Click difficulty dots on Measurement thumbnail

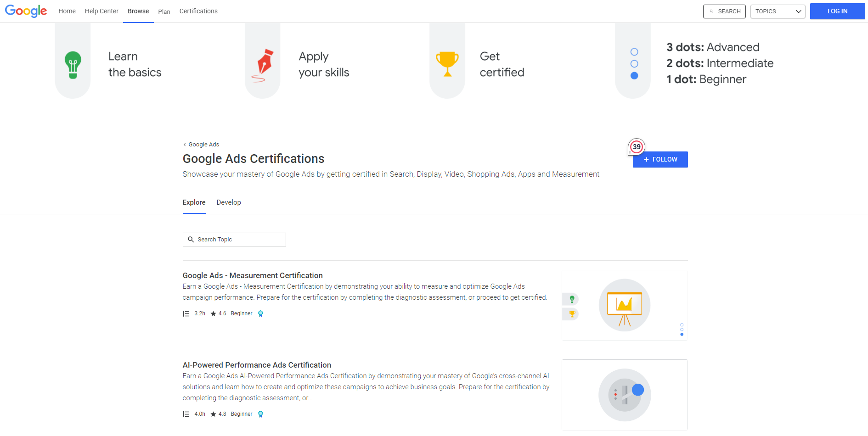coord(682,330)
